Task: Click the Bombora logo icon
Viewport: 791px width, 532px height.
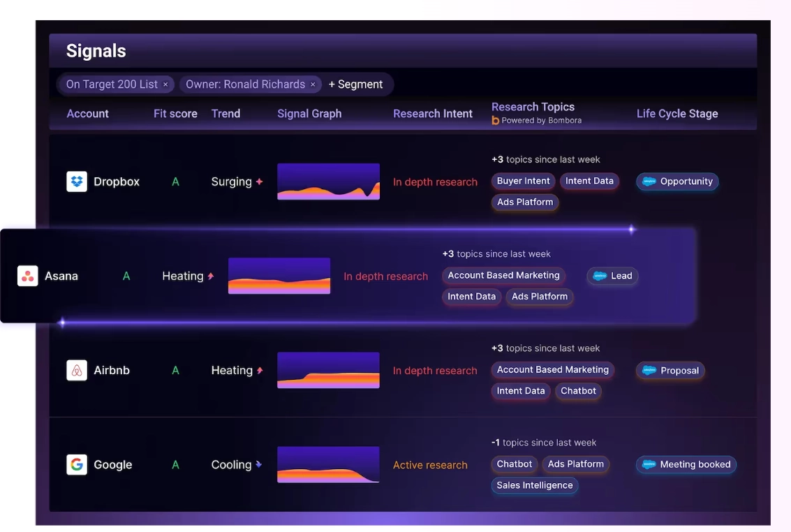Action: [x=496, y=121]
